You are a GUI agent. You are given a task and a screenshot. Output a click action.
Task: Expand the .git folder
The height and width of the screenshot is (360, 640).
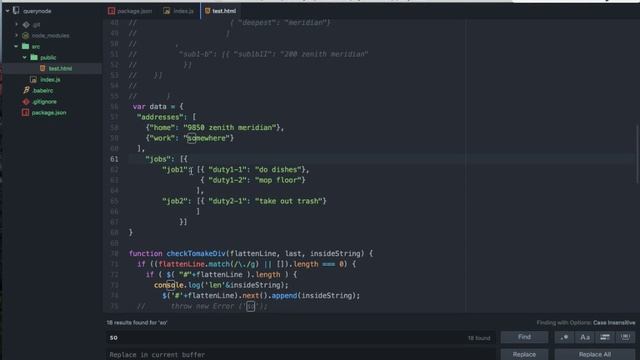(17, 24)
